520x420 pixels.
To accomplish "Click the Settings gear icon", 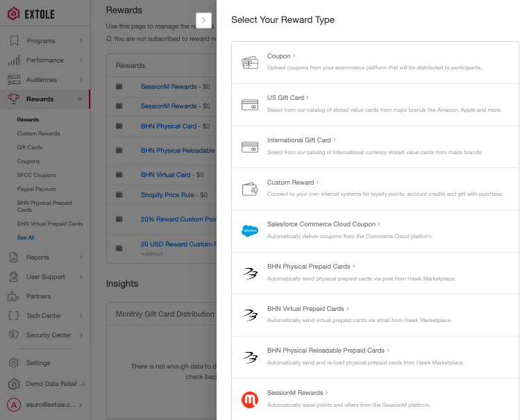I will click(x=14, y=362).
